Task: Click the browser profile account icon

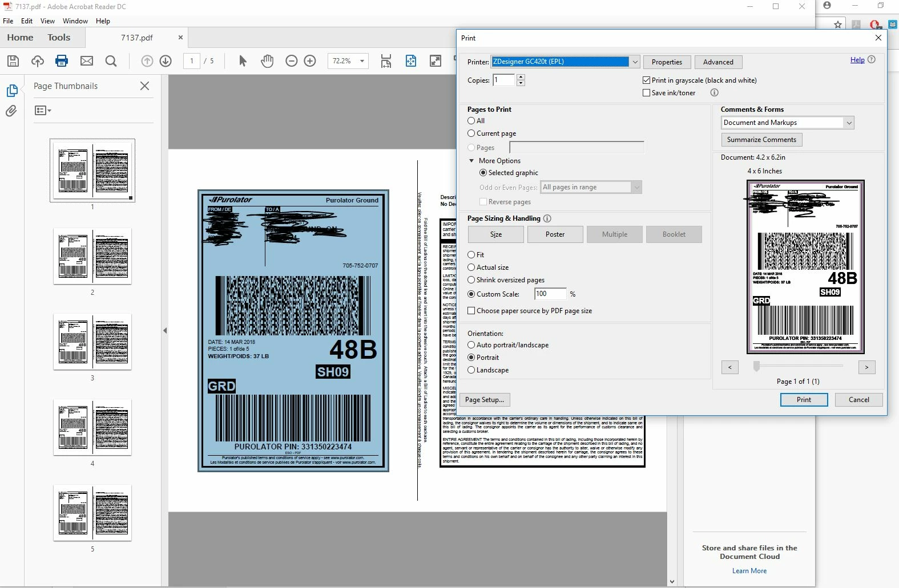Action: click(827, 6)
